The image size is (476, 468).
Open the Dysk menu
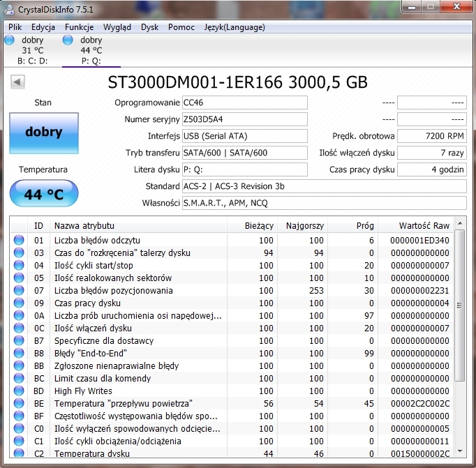tap(149, 27)
